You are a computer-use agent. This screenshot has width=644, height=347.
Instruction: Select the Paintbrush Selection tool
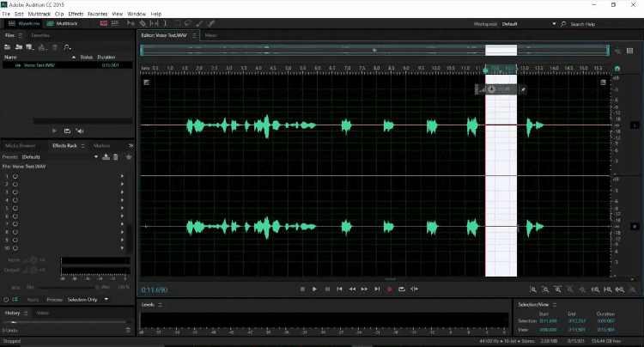[x=199, y=23]
